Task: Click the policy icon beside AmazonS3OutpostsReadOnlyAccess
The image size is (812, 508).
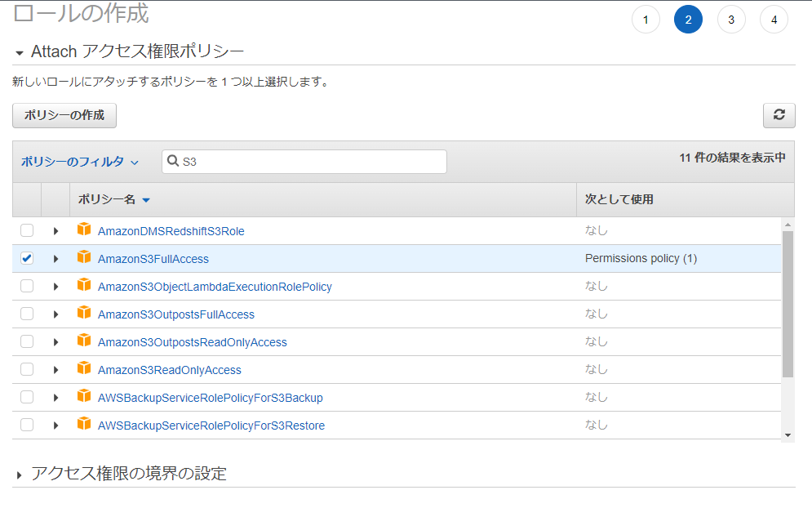Action: (x=84, y=340)
